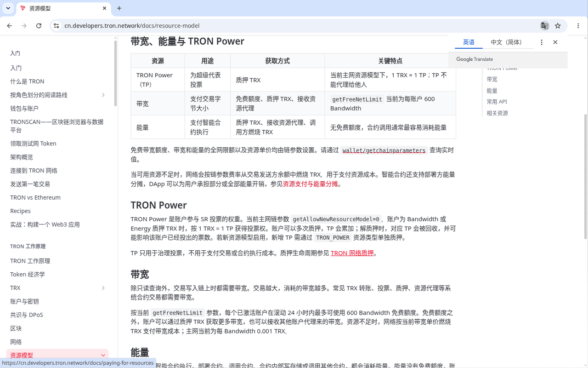Bookmark this page with the star icon

(x=558, y=26)
